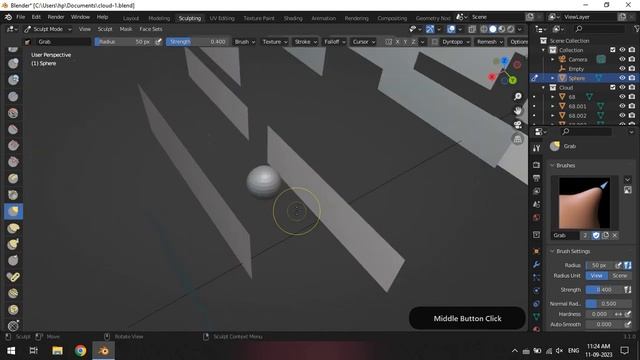The image size is (640, 360).
Task: Uncheck exclude checkbox for Collection
Action: (613, 50)
